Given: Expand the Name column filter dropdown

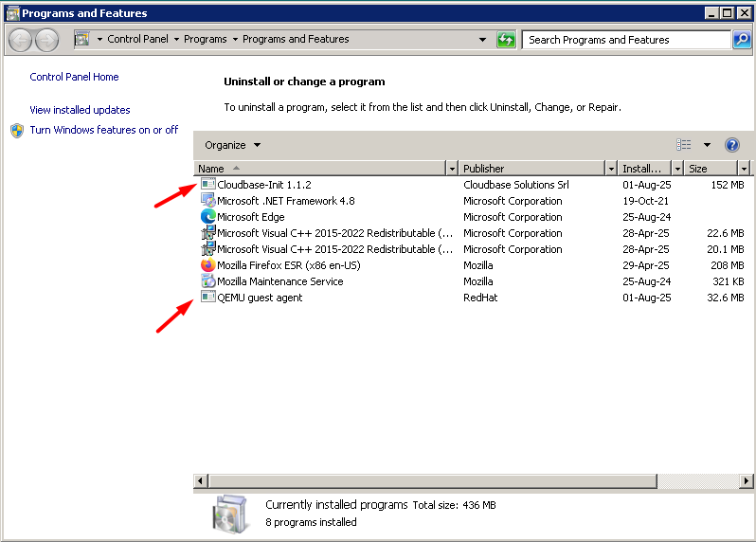Looking at the screenshot, I should coord(451,169).
